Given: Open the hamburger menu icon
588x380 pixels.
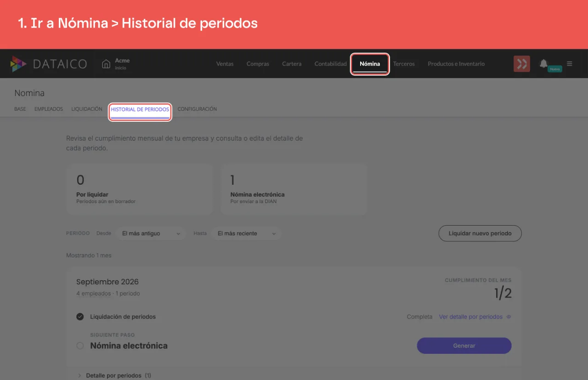Looking at the screenshot, I should coord(570,64).
